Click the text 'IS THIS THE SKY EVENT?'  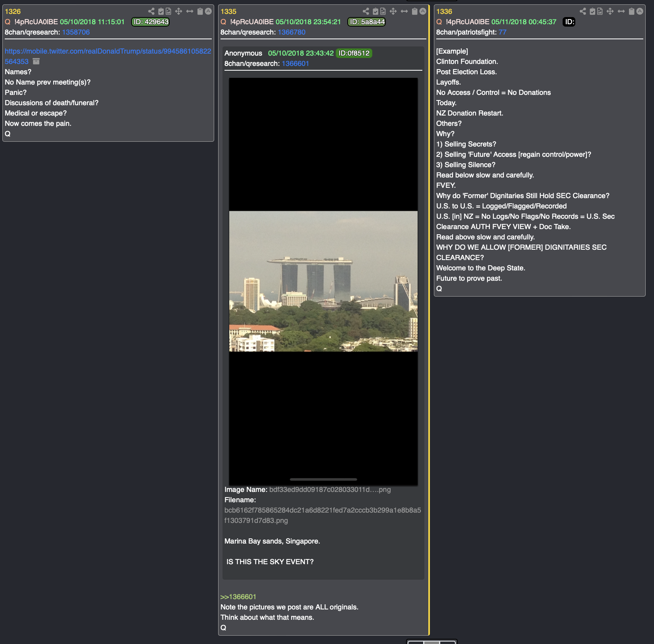(270, 562)
